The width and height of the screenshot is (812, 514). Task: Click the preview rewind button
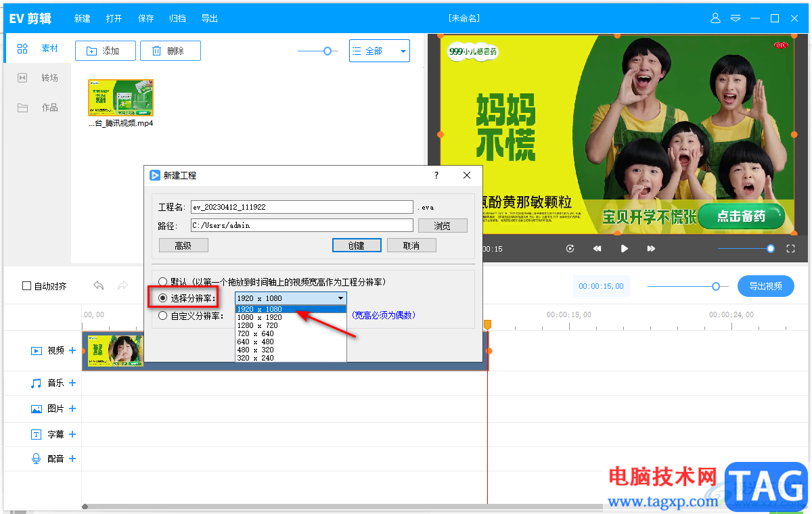(597, 249)
